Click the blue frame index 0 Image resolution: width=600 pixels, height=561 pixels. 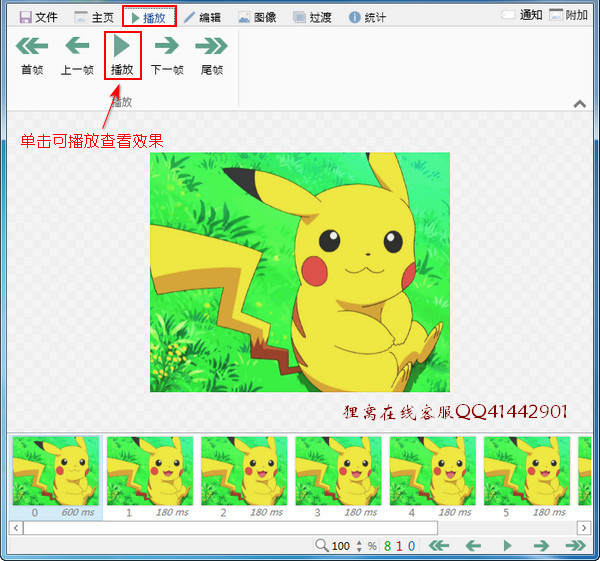click(x=411, y=546)
